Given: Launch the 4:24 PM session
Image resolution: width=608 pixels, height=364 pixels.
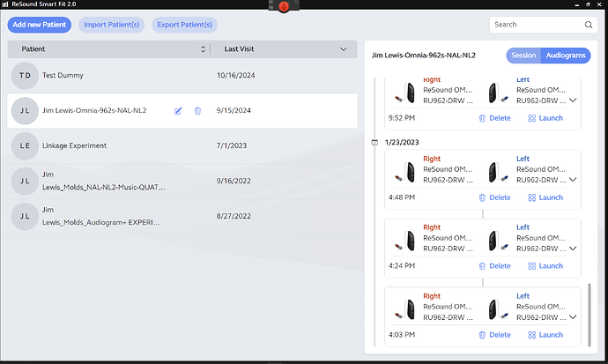Looking at the screenshot, I should click(x=545, y=266).
